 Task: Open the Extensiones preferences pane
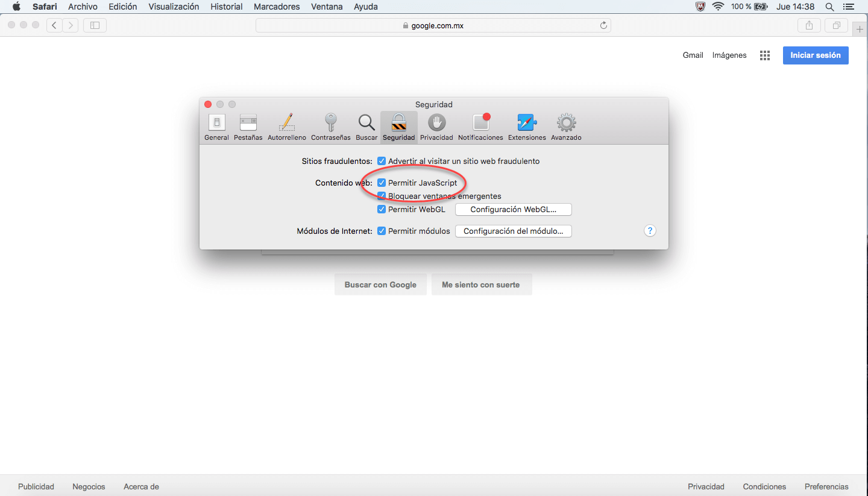(527, 127)
